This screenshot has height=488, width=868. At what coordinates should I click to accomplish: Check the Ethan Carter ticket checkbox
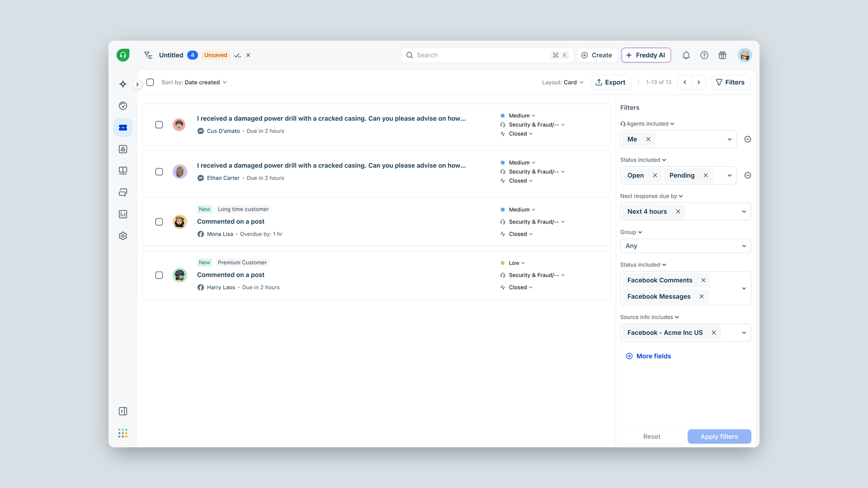click(159, 172)
